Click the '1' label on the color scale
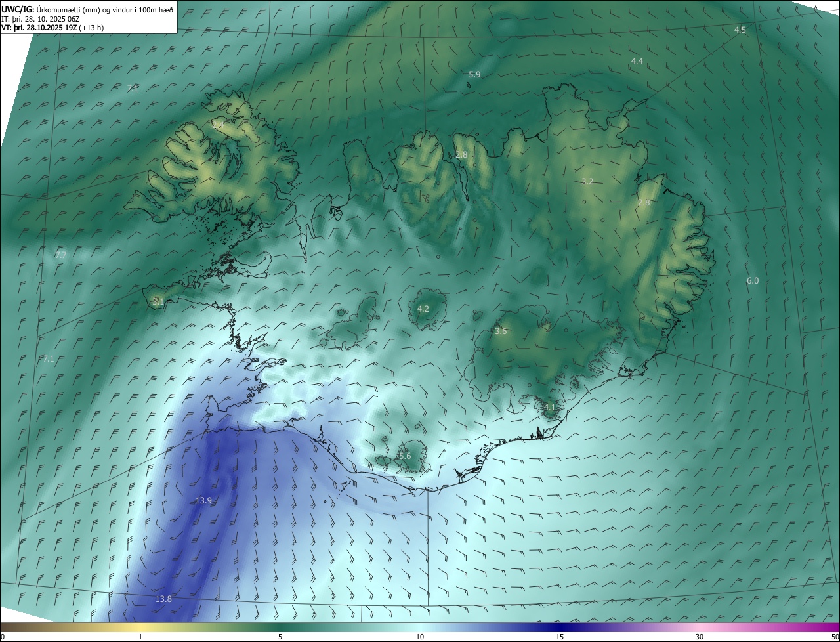The height and width of the screenshot is (642, 840). pos(140,637)
